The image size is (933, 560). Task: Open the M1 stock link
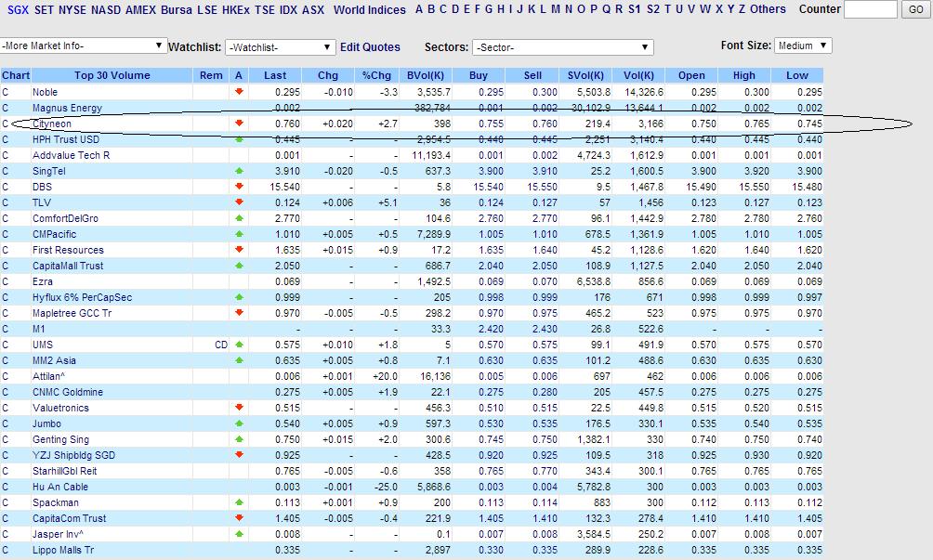39,329
